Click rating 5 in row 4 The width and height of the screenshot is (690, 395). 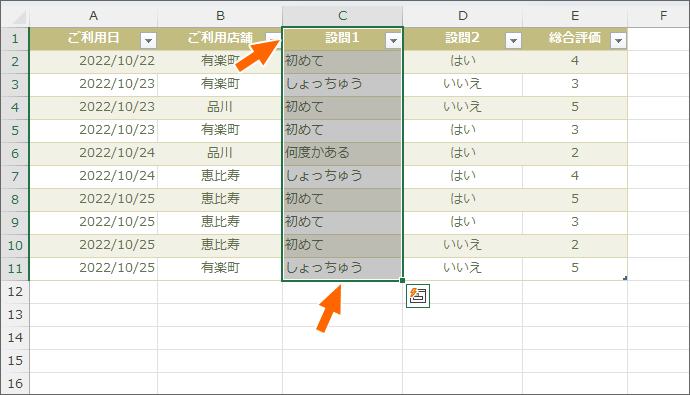coord(575,107)
